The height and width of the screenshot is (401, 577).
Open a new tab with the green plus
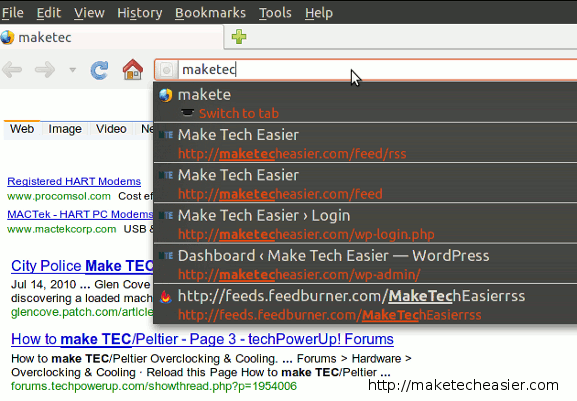(239, 37)
